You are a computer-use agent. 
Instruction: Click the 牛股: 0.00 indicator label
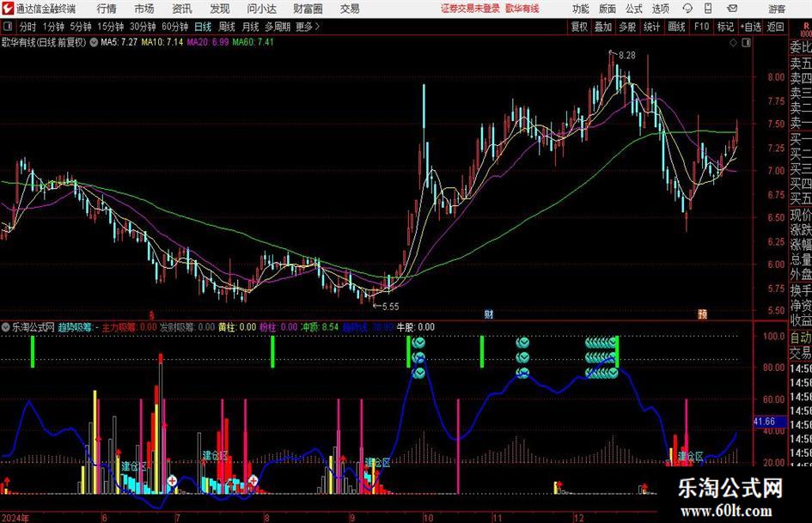(415, 327)
